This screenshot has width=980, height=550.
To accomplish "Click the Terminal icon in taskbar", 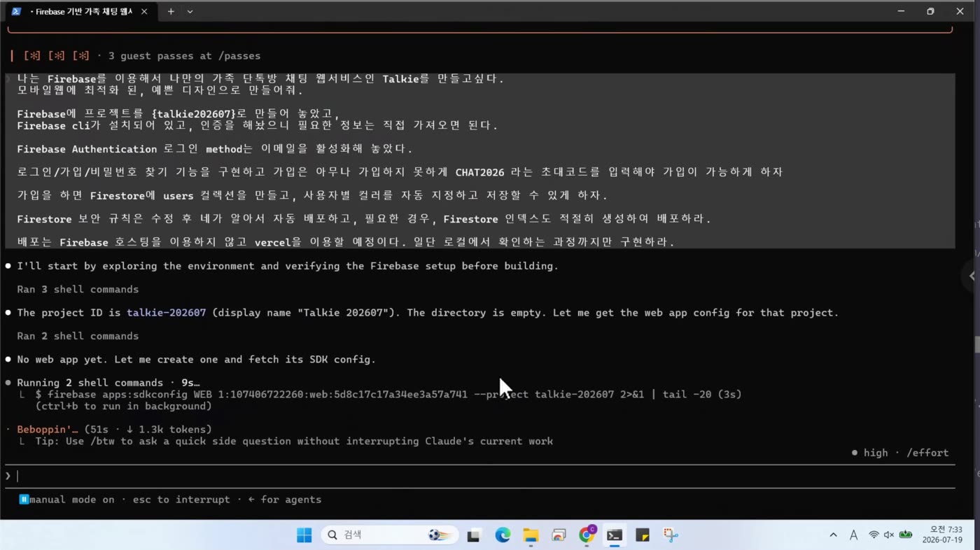I will 615,535.
